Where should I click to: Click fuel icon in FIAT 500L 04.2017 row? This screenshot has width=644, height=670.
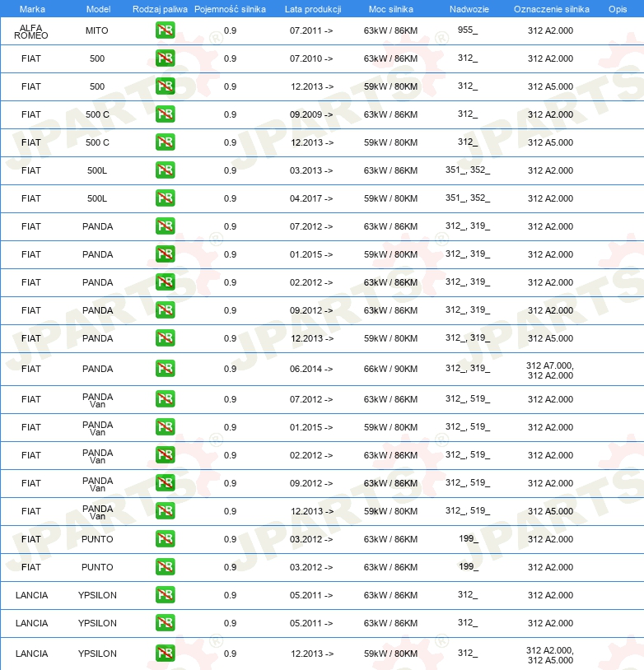165,198
